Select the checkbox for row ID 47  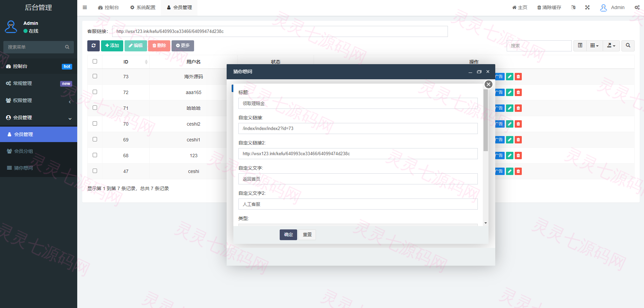click(x=95, y=171)
